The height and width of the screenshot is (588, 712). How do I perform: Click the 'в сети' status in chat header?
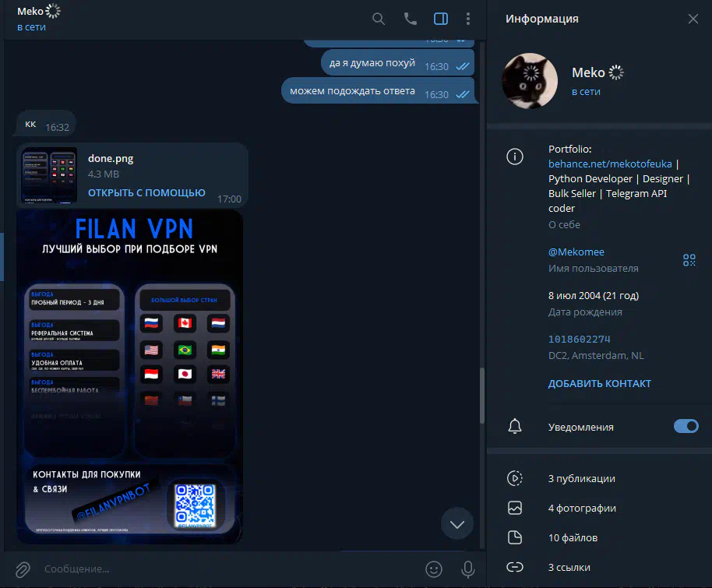31,27
